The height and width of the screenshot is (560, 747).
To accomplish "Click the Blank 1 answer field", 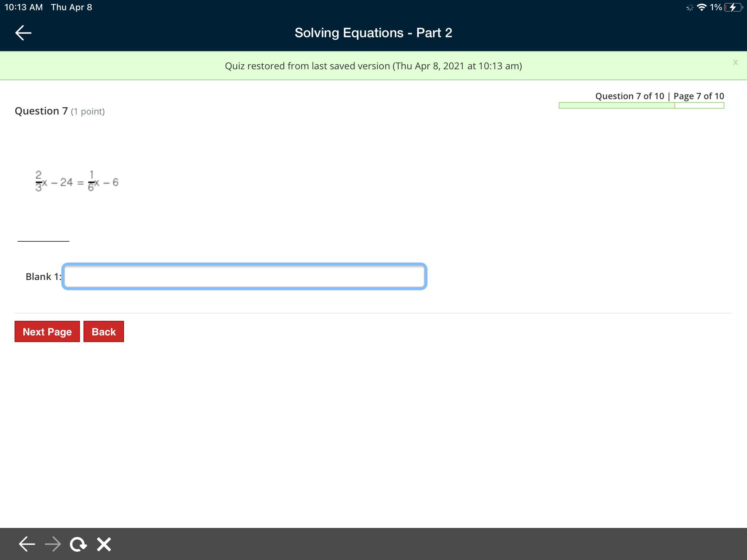I will point(244,276).
